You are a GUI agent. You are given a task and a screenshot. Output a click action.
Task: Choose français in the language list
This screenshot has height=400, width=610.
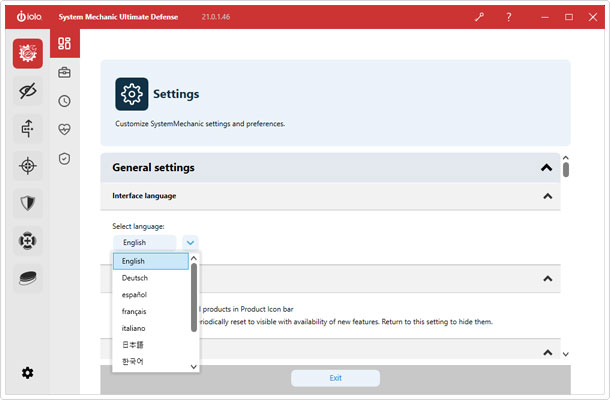[151, 311]
